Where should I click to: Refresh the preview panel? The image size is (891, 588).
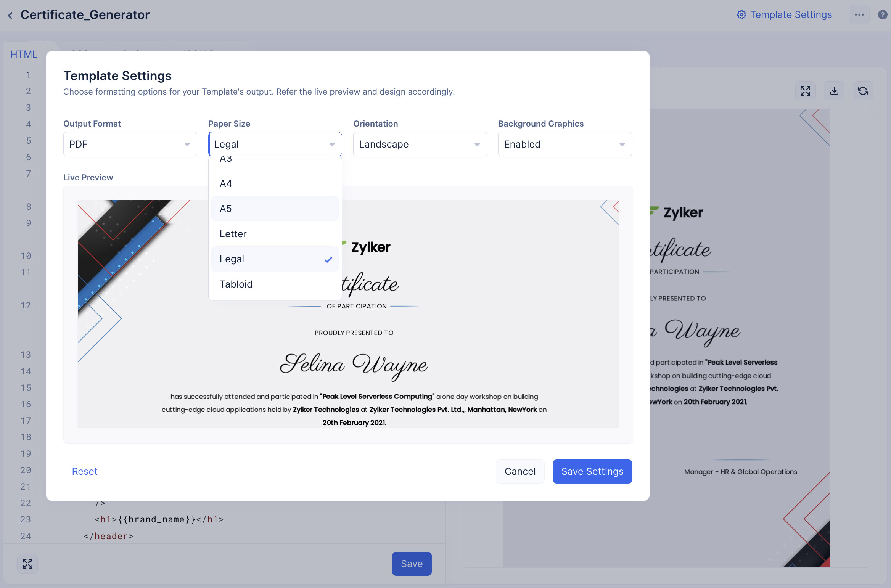863,91
